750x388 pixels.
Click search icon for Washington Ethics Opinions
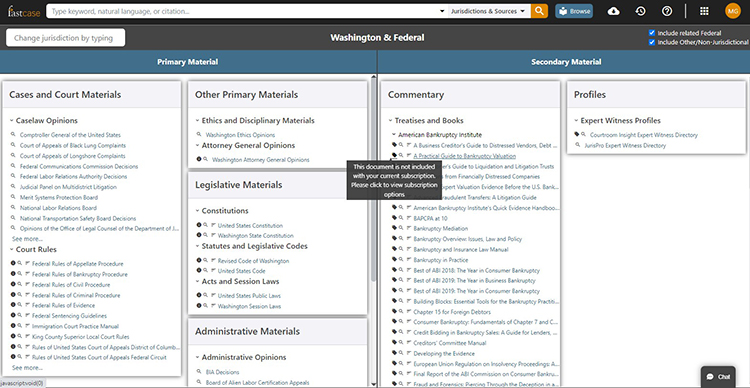tap(199, 134)
